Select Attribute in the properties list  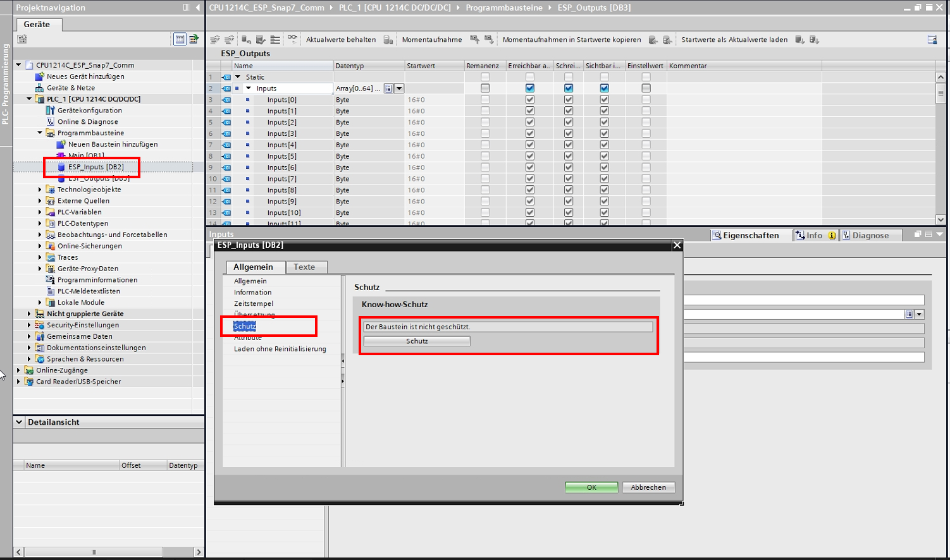tap(248, 338)
